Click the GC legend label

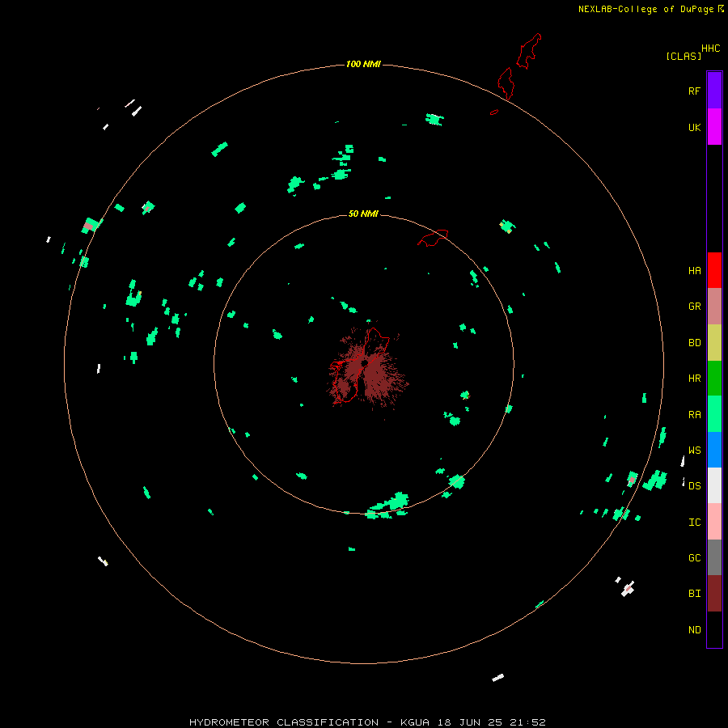(x=694, y=558)
